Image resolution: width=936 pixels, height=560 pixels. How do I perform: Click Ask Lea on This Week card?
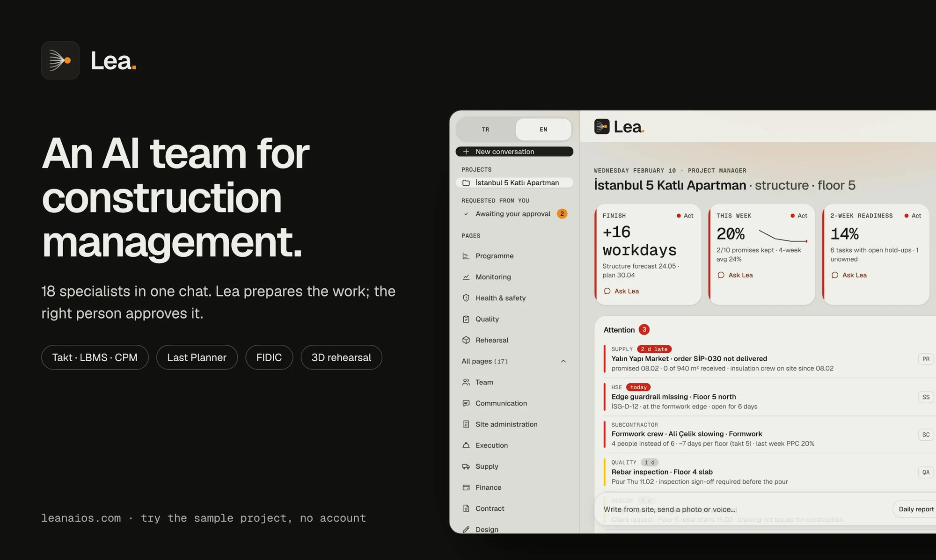pyautogui.click(x=735, y=275)
